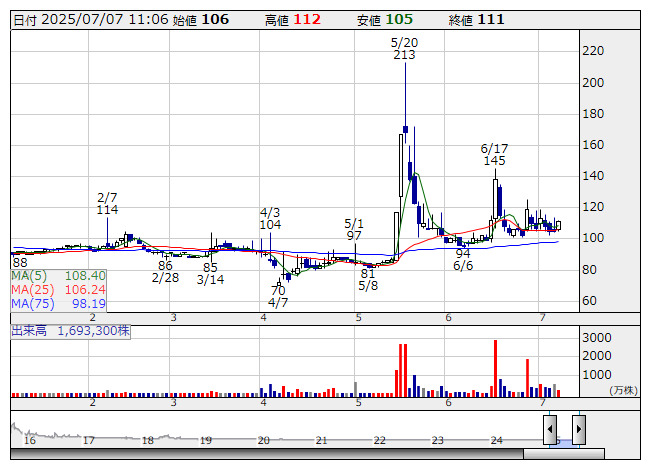
Task: Click the MA(5) legend value 108.40
Action: [x=85, y=275]
